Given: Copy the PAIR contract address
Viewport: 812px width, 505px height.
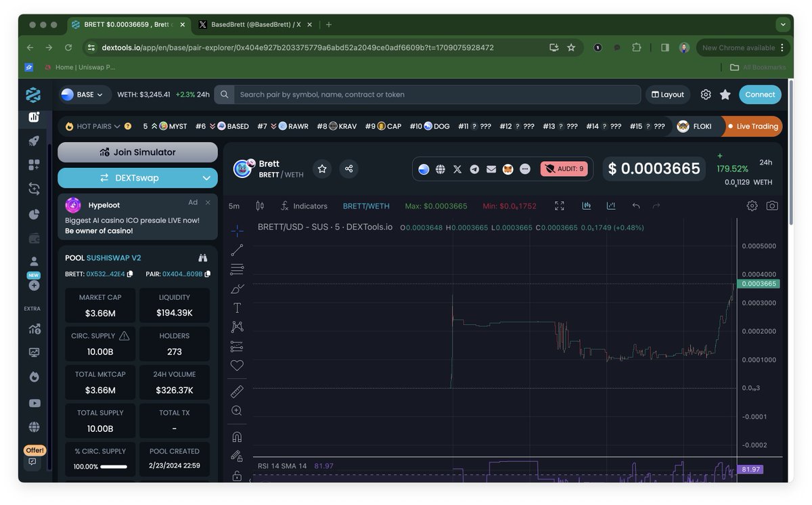Looking at the screenshot, I should pos(208,274).
